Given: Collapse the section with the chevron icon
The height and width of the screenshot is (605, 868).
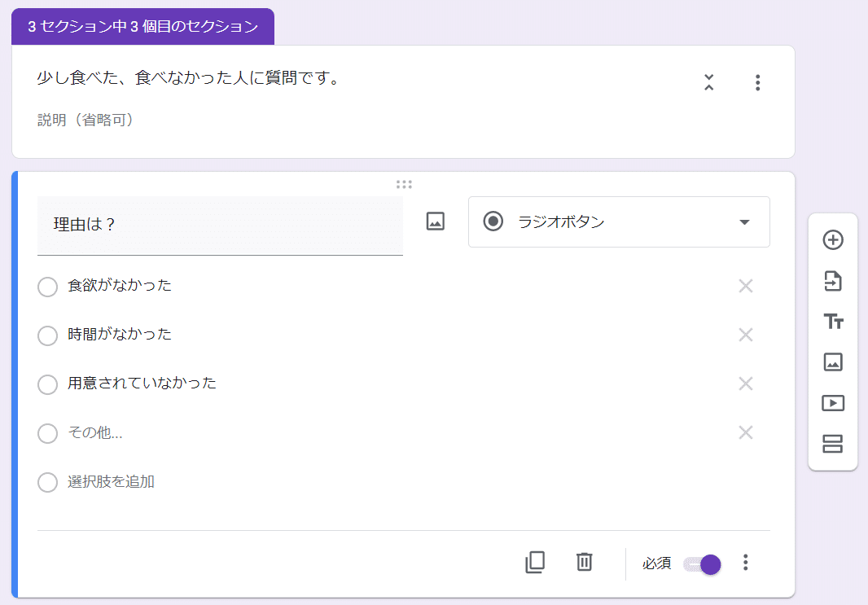Looking at the screenshot, I should pyautogui.click(x=708, y=82).
